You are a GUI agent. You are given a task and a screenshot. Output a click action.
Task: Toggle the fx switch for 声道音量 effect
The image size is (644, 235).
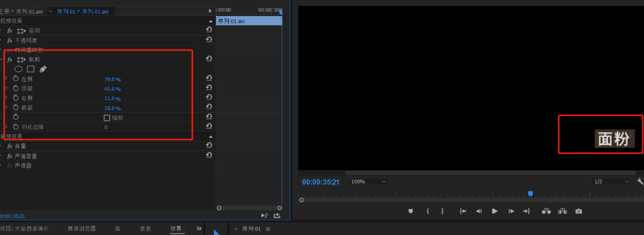coord(10,156)
